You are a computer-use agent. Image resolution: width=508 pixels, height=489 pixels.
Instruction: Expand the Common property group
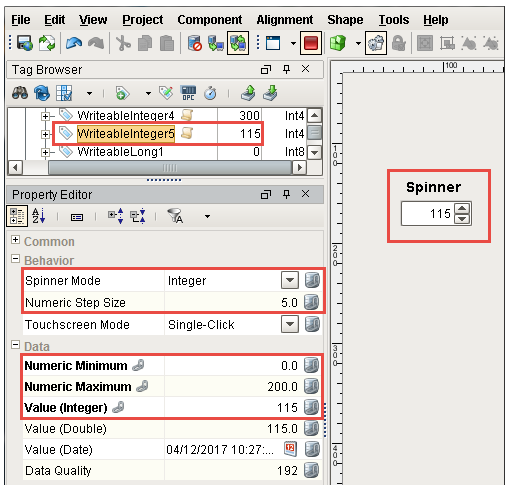tap(15, 240)
